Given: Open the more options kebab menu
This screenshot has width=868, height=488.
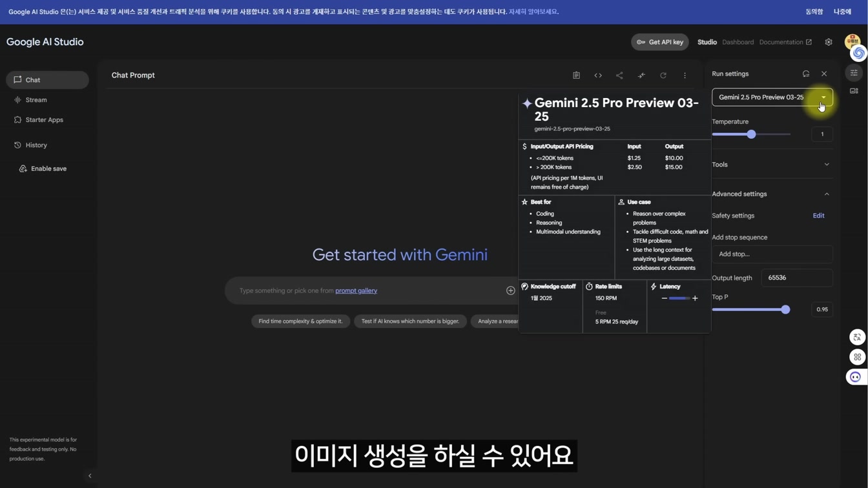Looking at the screenshot, I should point(685,76).
